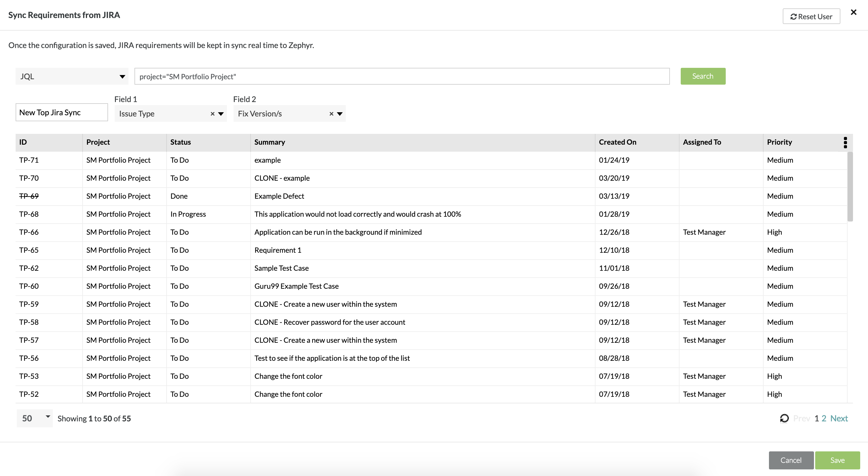Click summary 'Application can be run in the background'

click(x=338, y=232)
